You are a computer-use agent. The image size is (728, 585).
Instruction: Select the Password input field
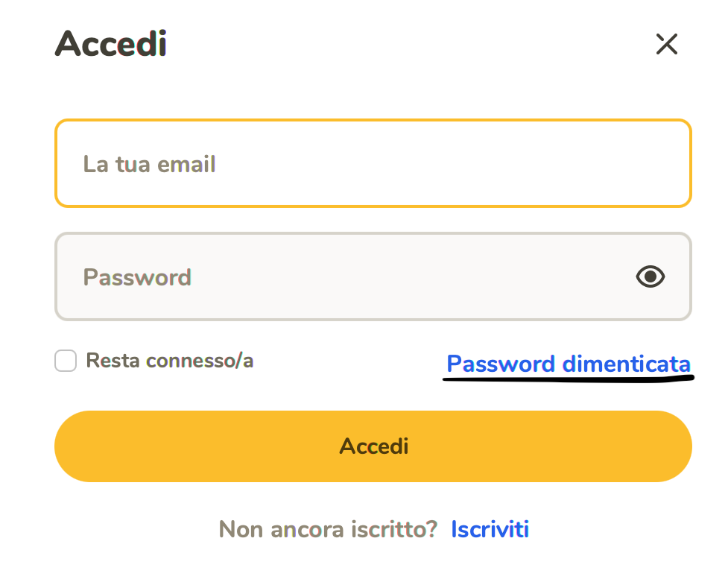coord(373,276)
